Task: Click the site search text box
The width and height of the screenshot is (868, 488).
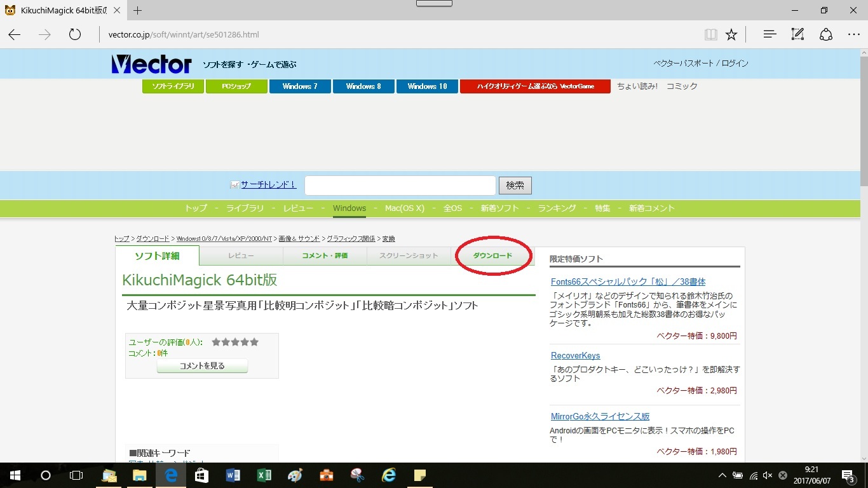Action: pos(400,186)
